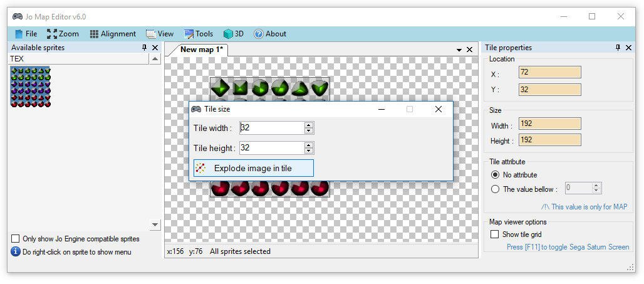
Task: Click the last green sprite in top map row
Action: pyautogui.click(x=319, y=88)
